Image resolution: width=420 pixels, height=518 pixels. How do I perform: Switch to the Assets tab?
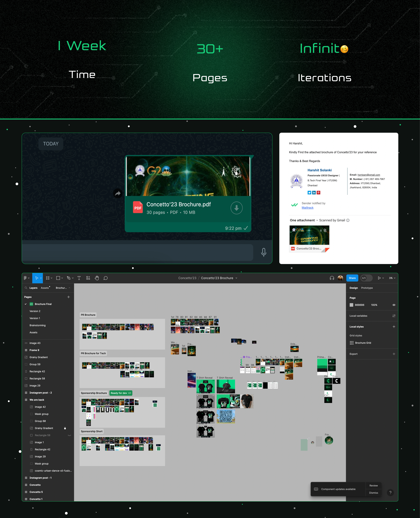coord(45,288)
